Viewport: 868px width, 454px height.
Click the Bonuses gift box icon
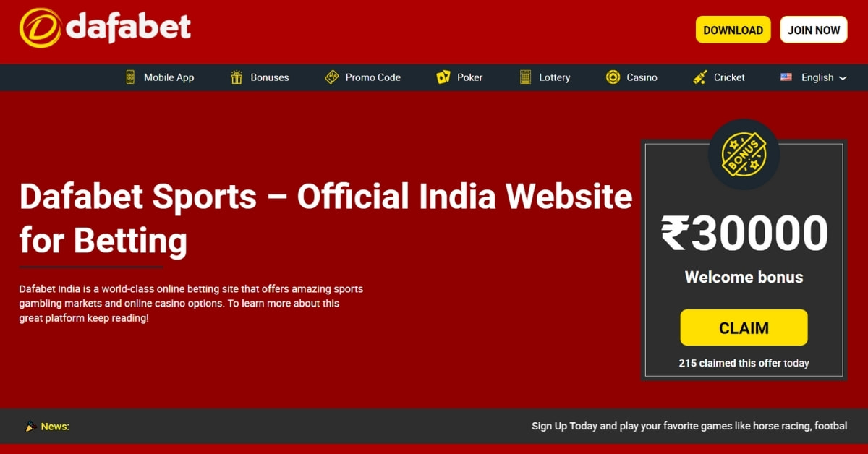pos(237,77)
